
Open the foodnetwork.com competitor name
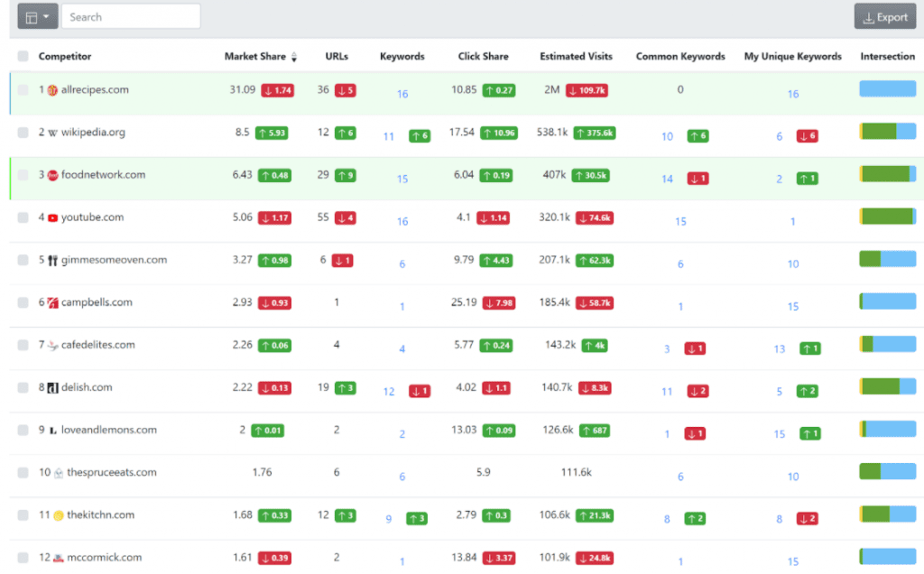[x=103, y=174]
